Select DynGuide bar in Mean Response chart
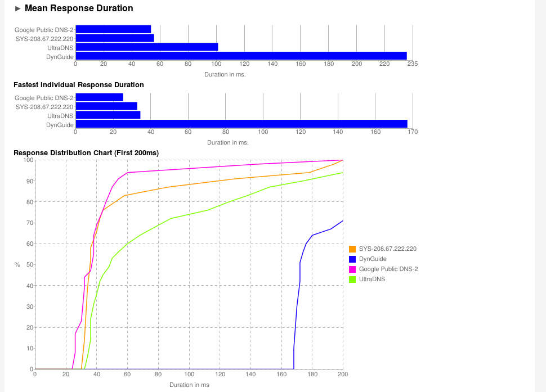Viewport: 546px width, 392px height. (241, 56)
